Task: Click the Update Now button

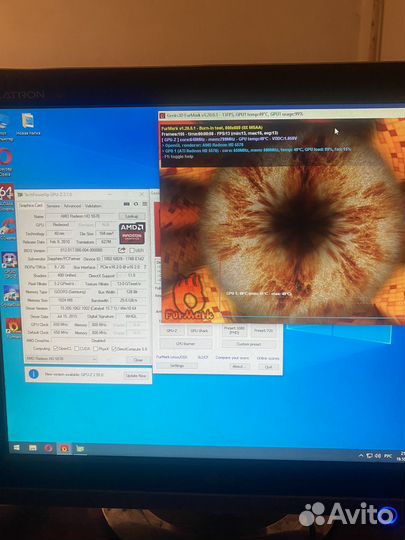Action: tap(136, 375)
